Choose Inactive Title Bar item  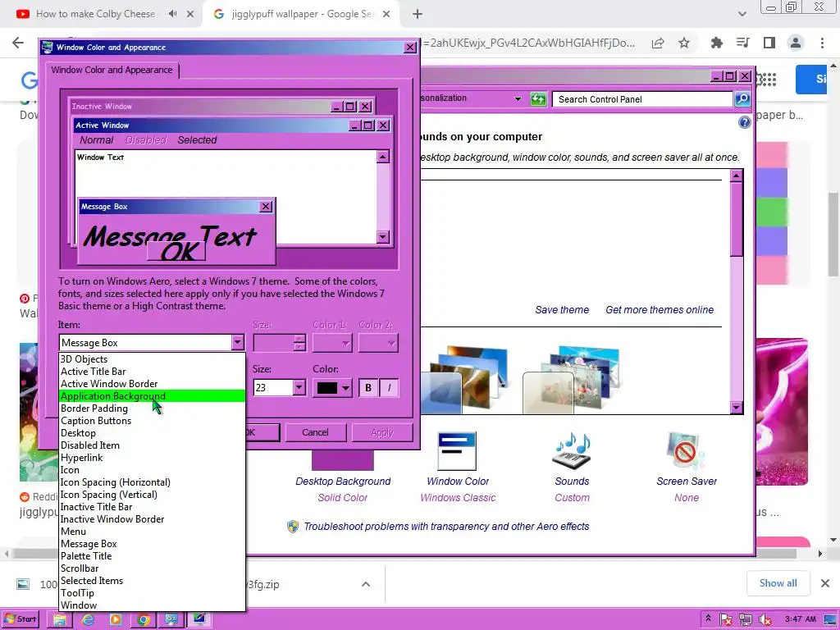click(x=152, y=507)
